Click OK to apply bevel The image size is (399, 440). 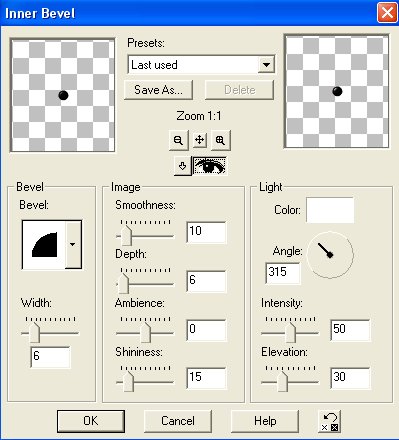(x=91, y=421)
